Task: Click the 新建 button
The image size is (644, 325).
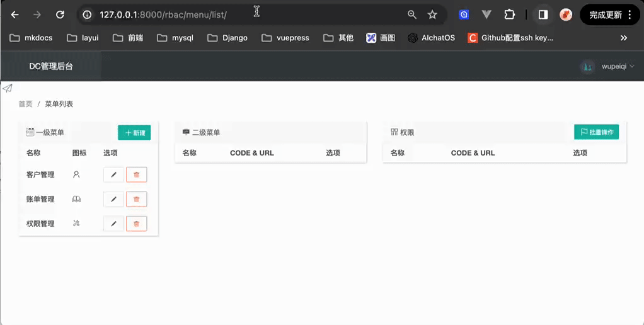Action: coord(134,133)
